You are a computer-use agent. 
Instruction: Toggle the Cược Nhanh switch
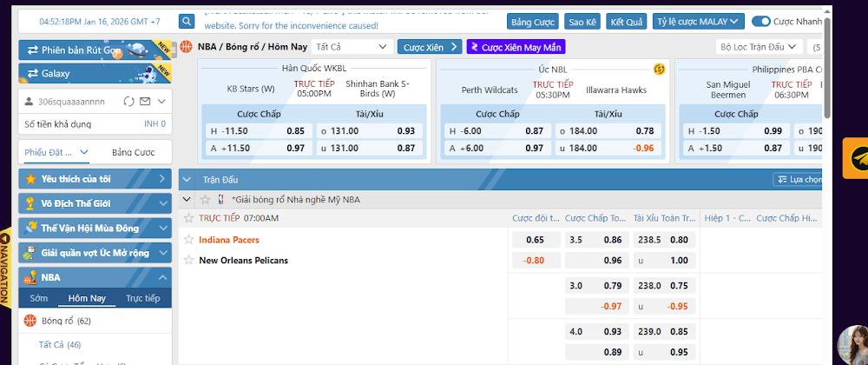click(761, 22)
